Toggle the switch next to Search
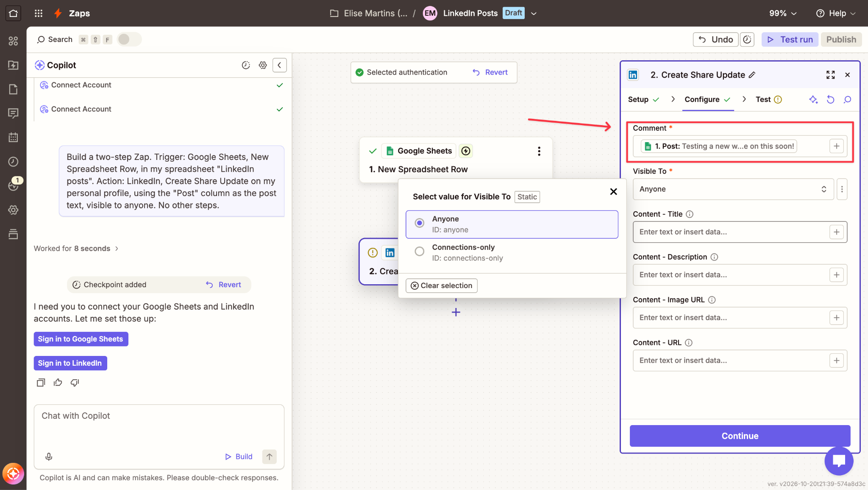This screenshot has width=868, height=490. click(129, 39)
